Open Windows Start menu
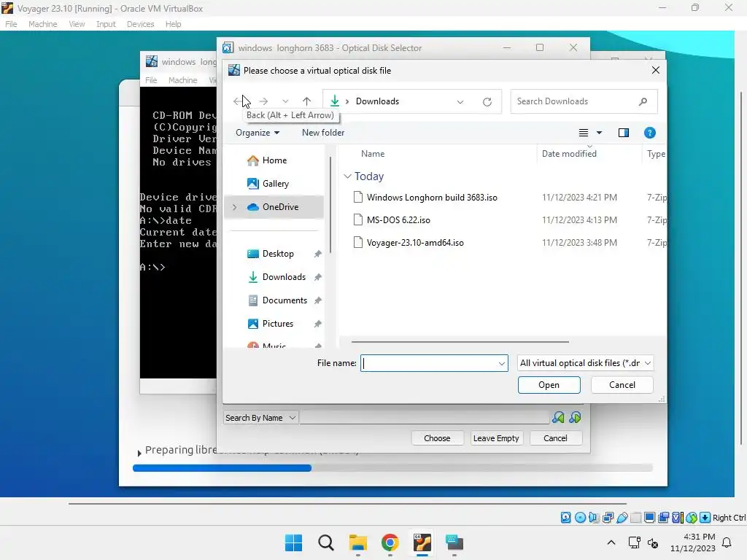The image size is (747, 560). (293, 542)
